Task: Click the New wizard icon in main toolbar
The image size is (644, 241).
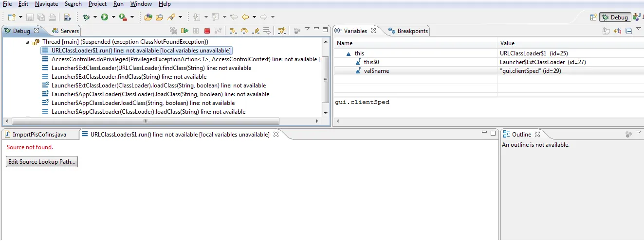Action: coord(11,17)
